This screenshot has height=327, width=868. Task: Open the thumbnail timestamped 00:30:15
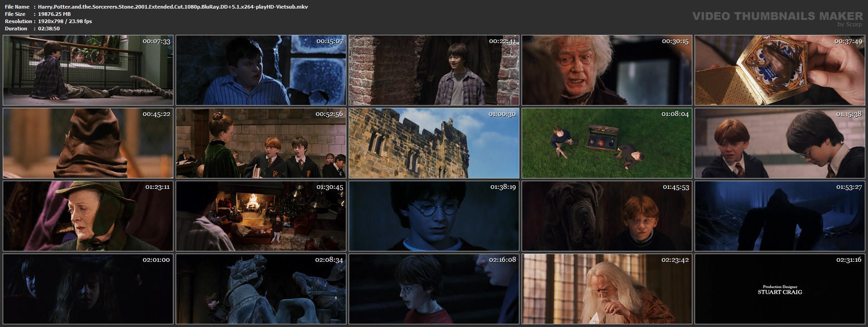(607, 70)
